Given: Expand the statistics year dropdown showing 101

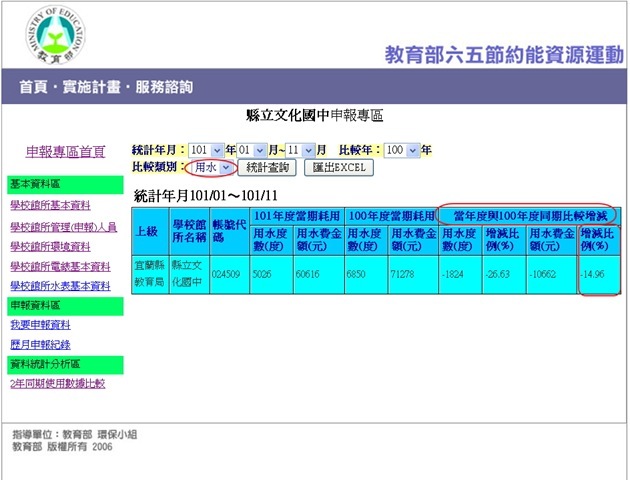Looking at the screenshot, I should 205,150.
